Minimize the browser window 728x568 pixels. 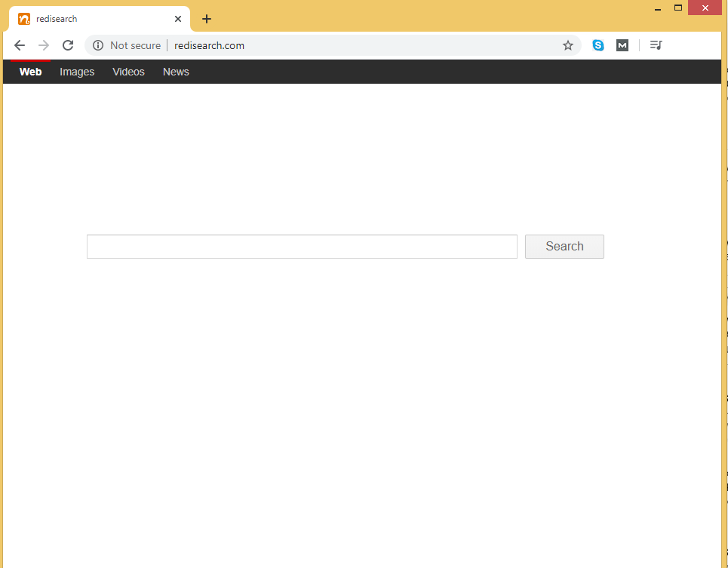tap(657, 8)
